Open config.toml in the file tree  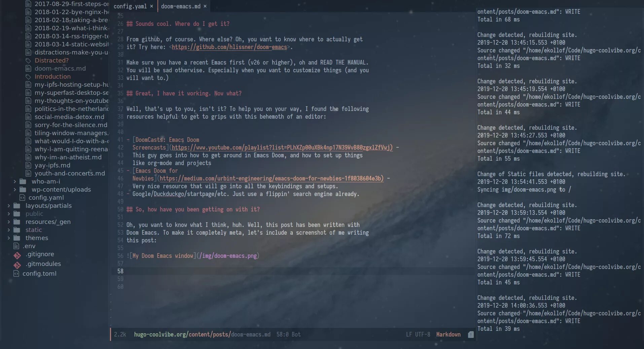[39, 274]
